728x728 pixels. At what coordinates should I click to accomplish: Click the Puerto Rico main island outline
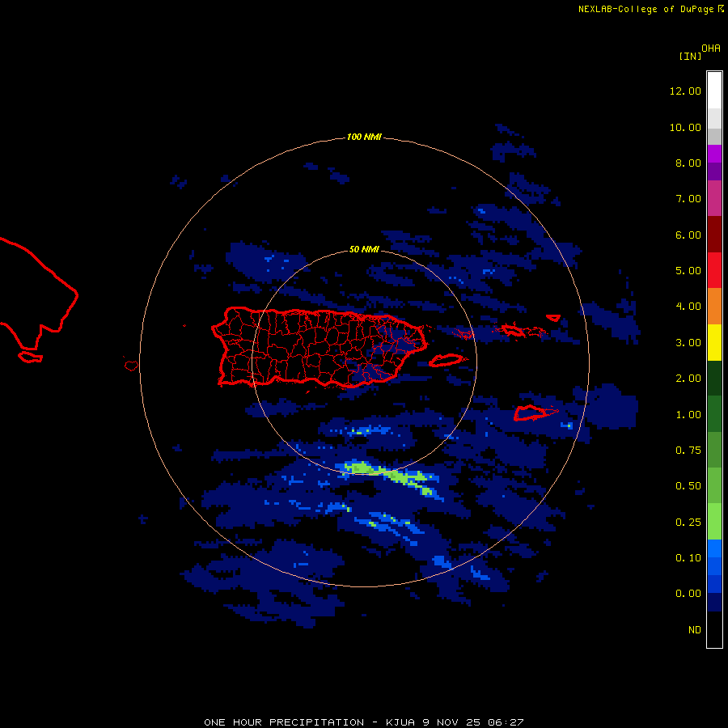(320, 347)
